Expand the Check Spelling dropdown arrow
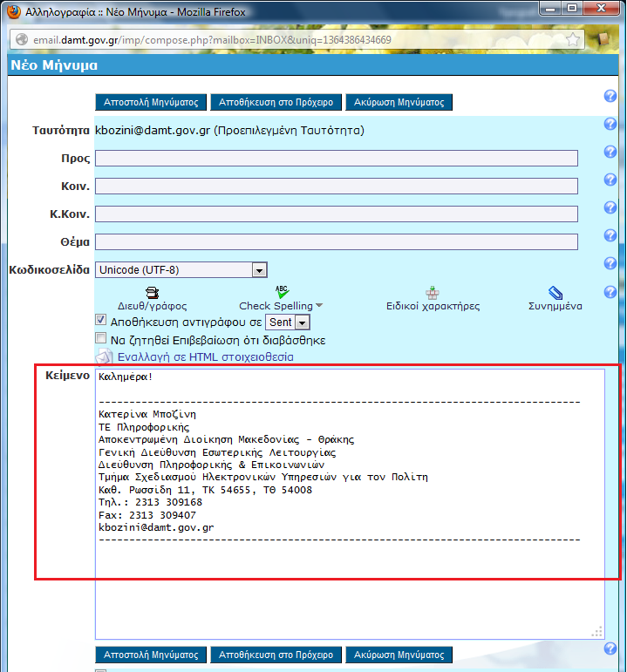Screen dimensions: 627x672 pos(319,306)
